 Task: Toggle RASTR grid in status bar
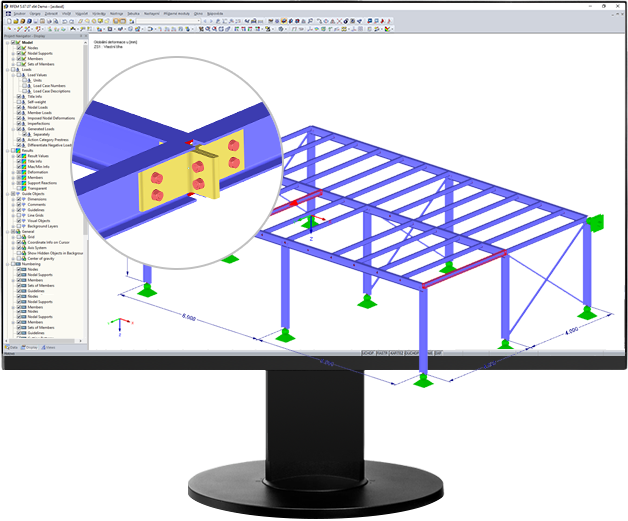click(x=382, y=353)
